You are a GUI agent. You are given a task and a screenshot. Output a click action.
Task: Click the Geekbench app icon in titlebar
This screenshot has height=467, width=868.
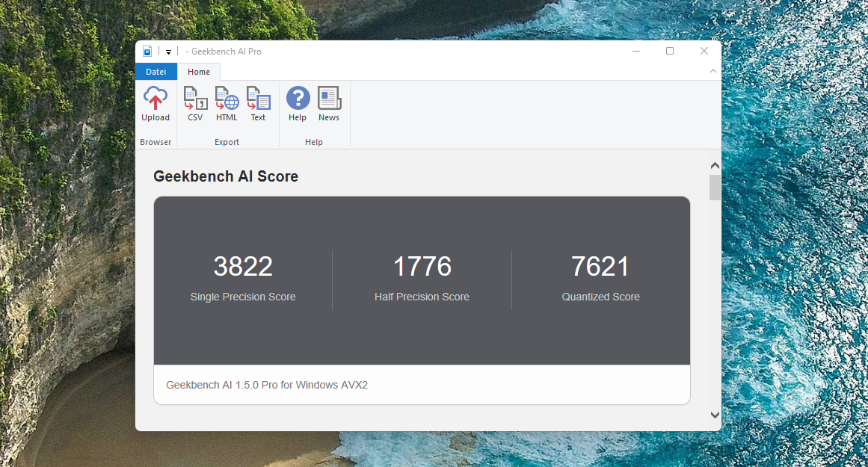tap(147, 51)
